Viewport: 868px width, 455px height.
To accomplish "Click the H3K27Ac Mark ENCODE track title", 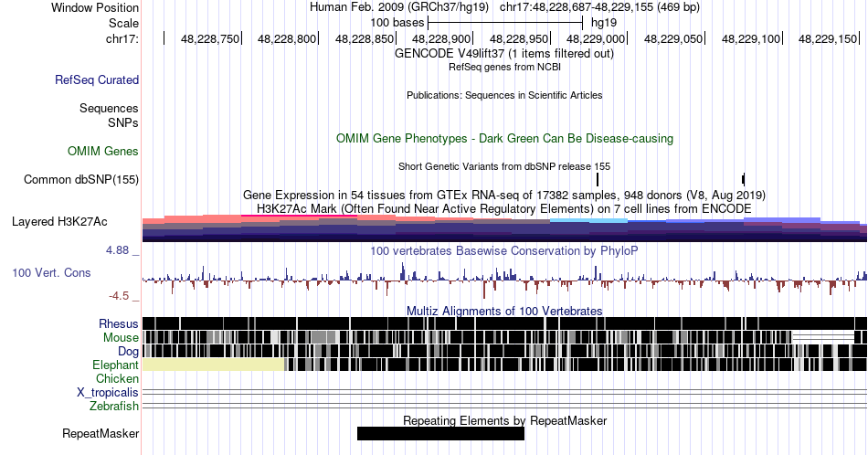I will [504, 208].
